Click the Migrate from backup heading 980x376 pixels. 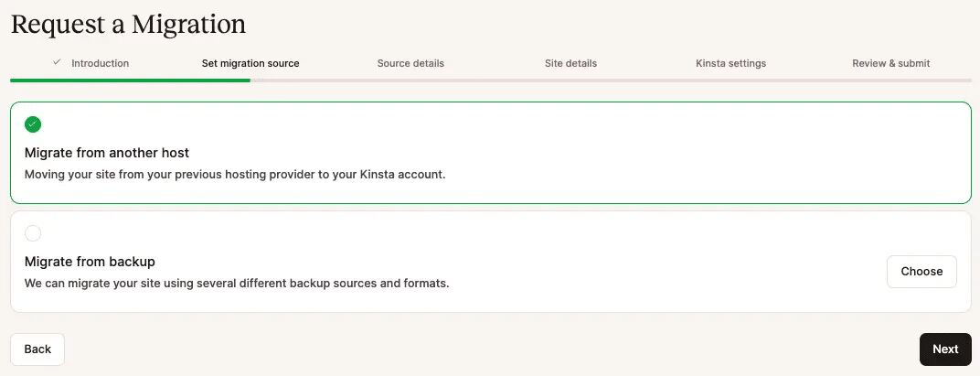pos(90,262)
